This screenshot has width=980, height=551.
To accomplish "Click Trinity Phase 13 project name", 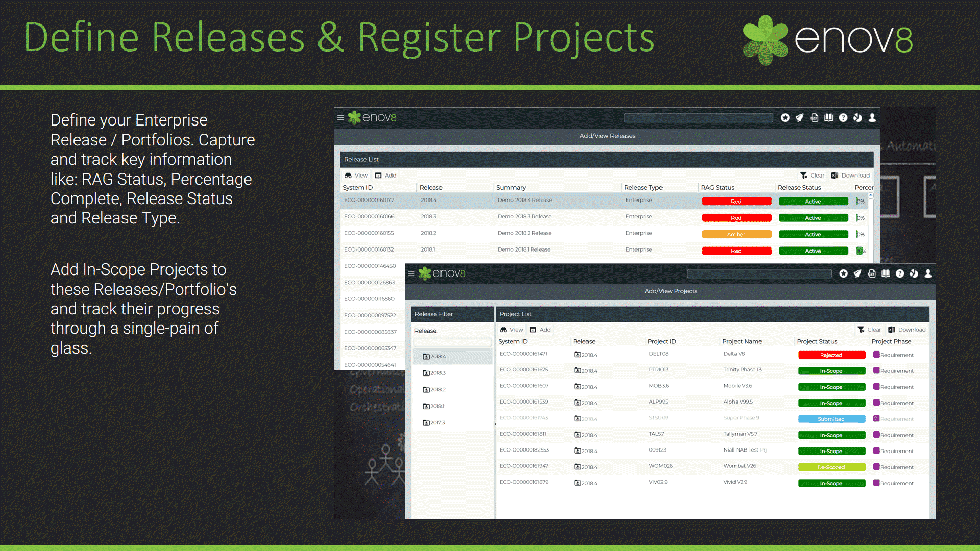I will (742, 370).
